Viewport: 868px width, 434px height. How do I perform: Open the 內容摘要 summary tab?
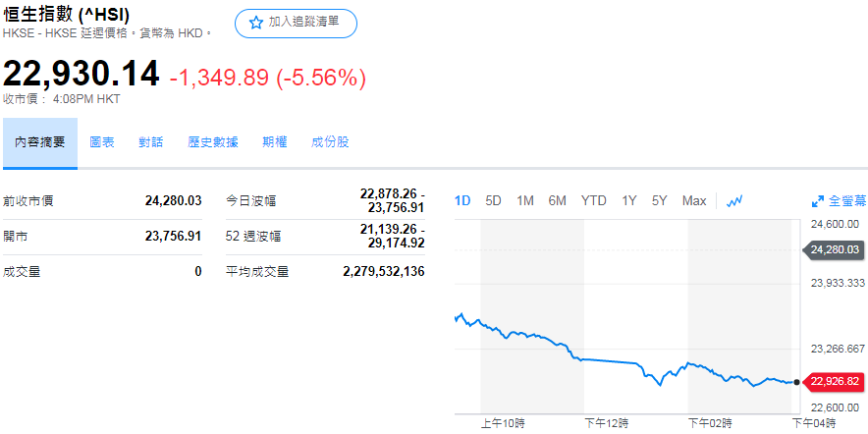(x=40, y=142)
